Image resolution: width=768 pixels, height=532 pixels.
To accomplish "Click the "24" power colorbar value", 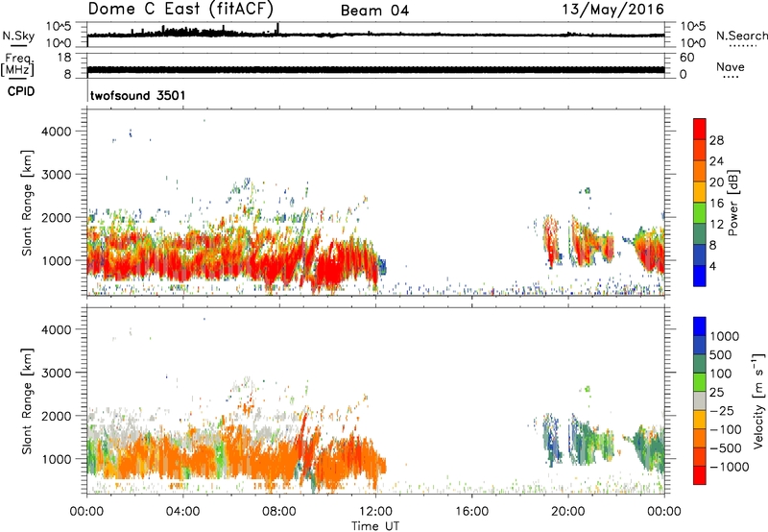I will (716, 161).
